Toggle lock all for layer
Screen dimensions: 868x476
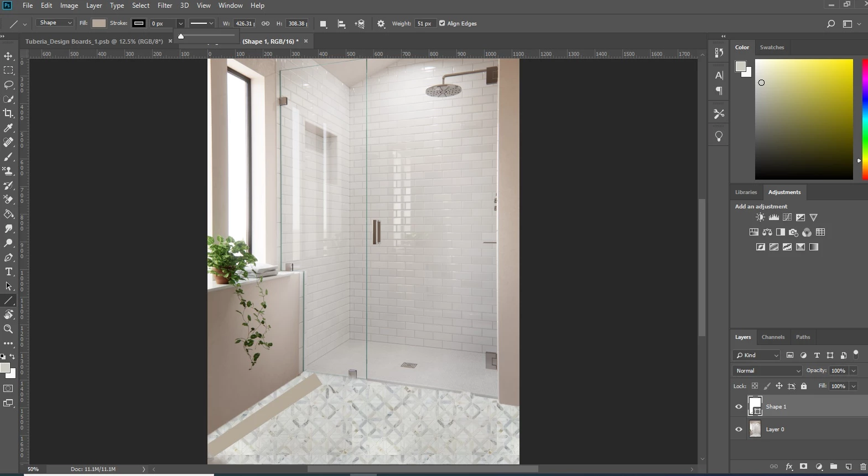tap(804, 386)
